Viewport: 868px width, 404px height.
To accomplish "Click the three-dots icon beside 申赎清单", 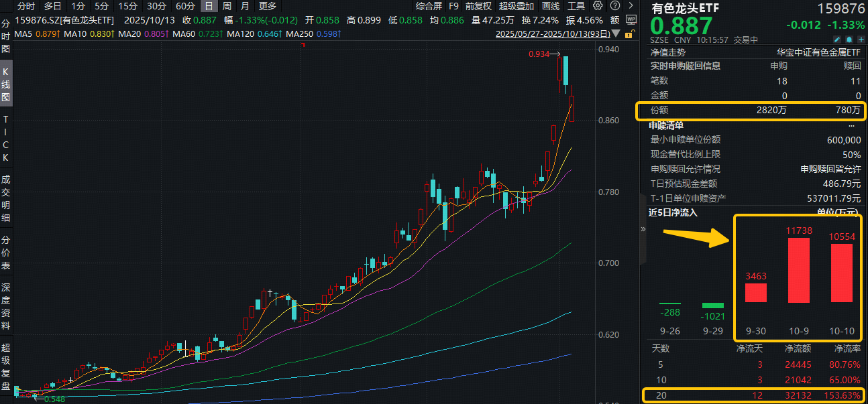I will 852,125.
